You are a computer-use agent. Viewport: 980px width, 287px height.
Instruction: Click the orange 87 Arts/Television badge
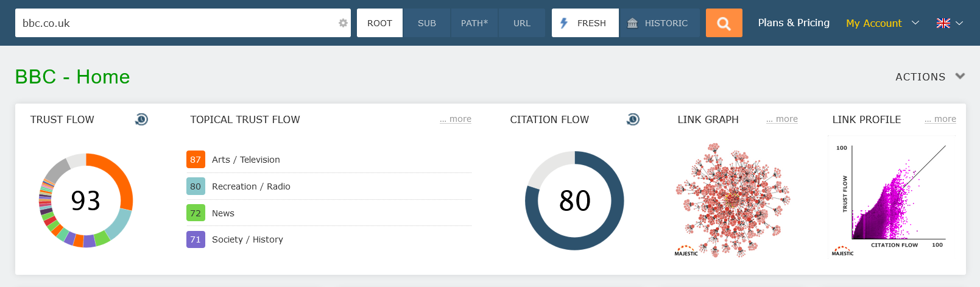coord(196,160)
